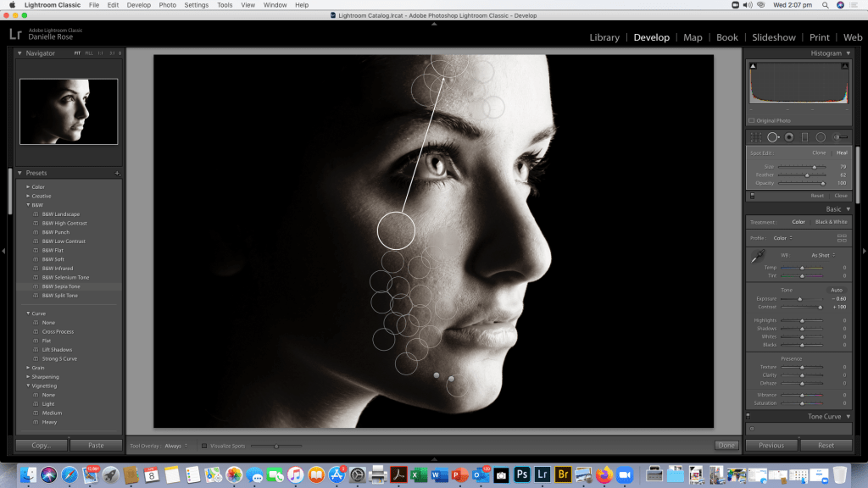This screenshot has width=868, height=488.
Task: Apply the B&W Sepia Tone preset
Action: click(61, 286)
